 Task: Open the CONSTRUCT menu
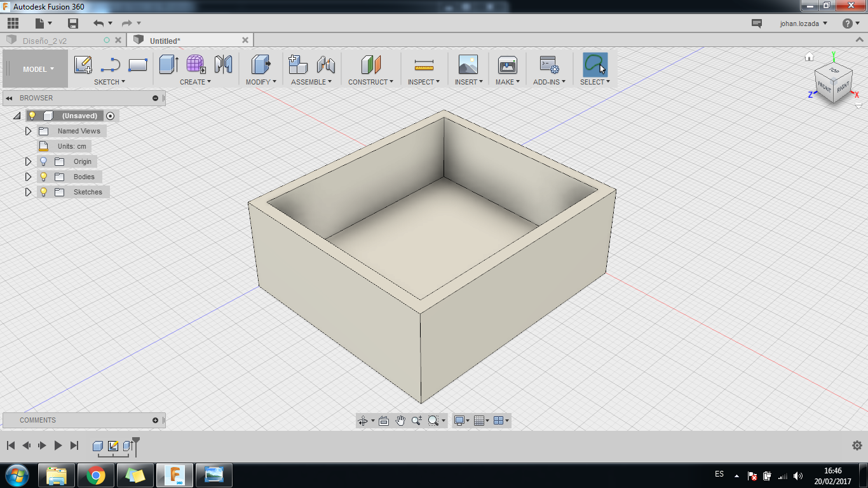tap(370, 82)
